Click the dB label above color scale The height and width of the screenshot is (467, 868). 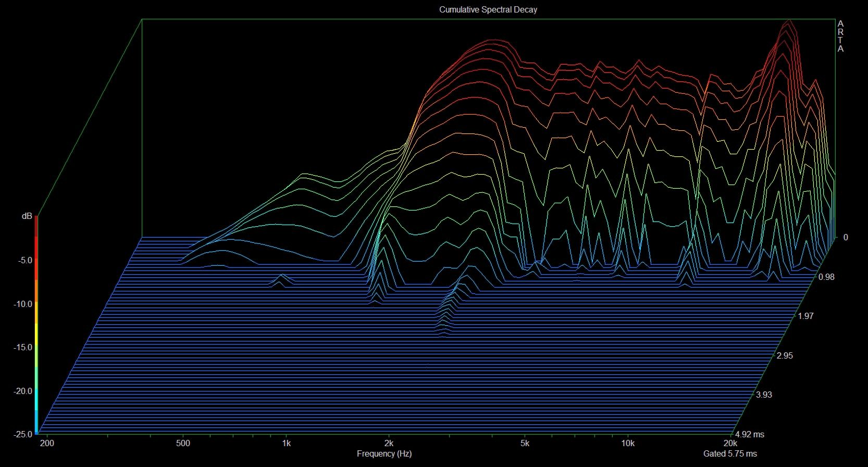(x=27, y=216)
